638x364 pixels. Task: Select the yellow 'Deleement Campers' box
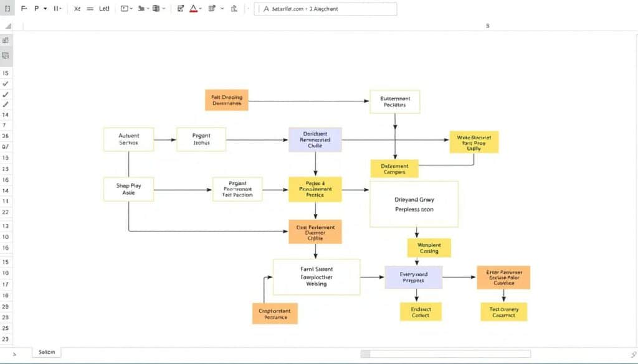click(394, 169)
